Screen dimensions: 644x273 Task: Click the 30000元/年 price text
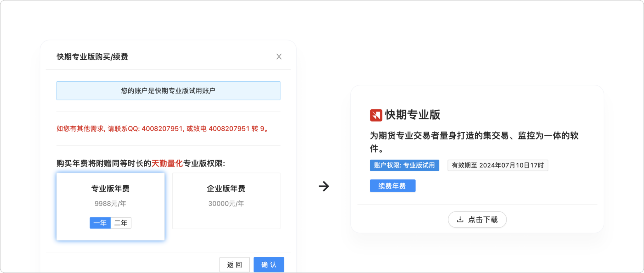point(226,204)
